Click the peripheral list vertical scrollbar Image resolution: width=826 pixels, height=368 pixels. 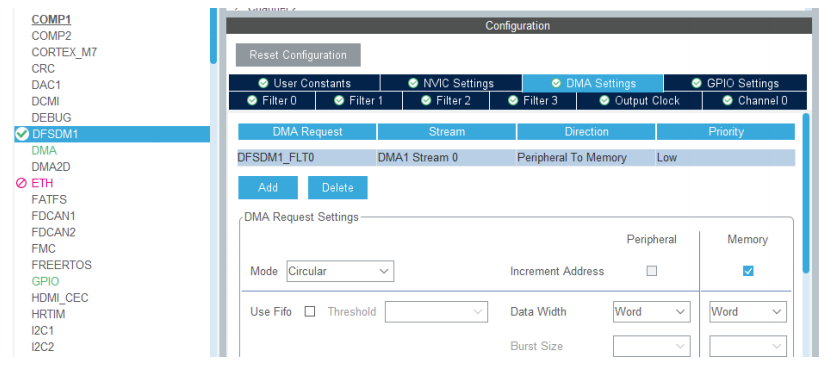click(x=213, y=35)
